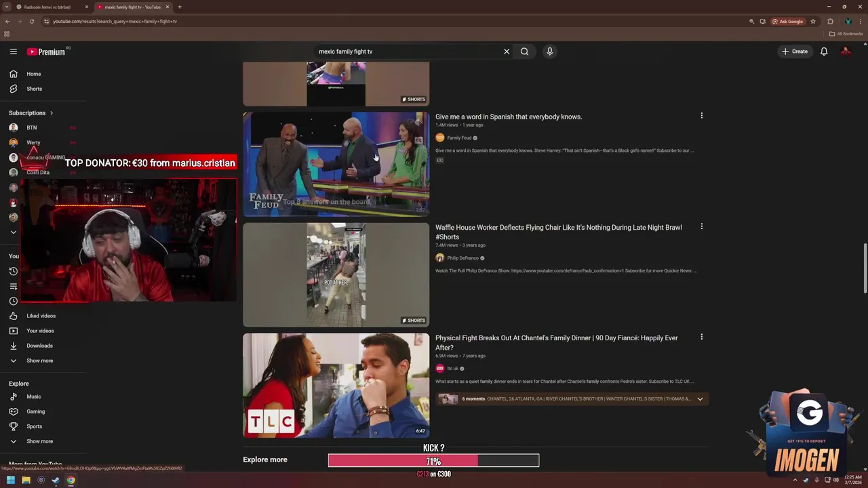Screen dimensions: 868x488
Task: Open the Watch later clock icon
Action: tap(13, 301)
